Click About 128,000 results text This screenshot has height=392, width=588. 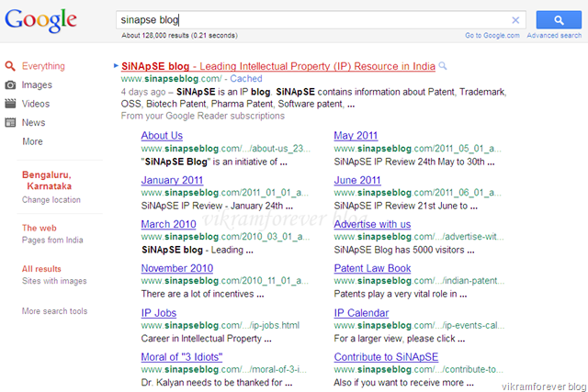tap(179, 36)
